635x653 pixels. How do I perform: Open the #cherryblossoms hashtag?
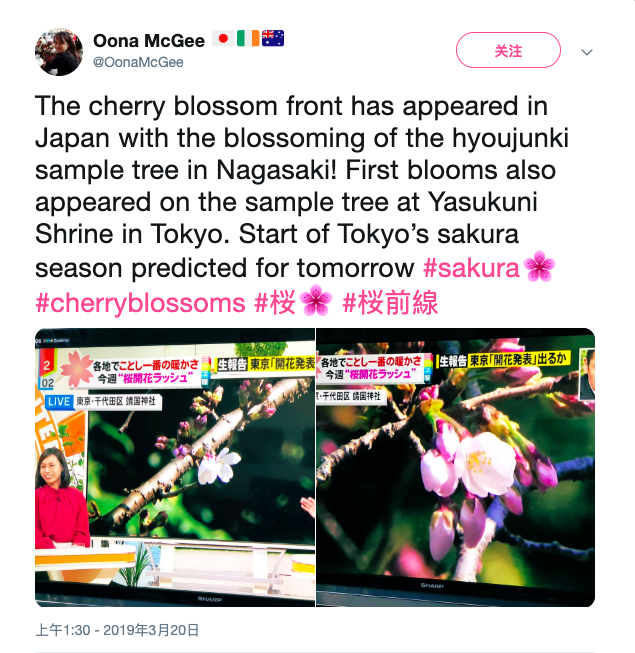point(140,302)
